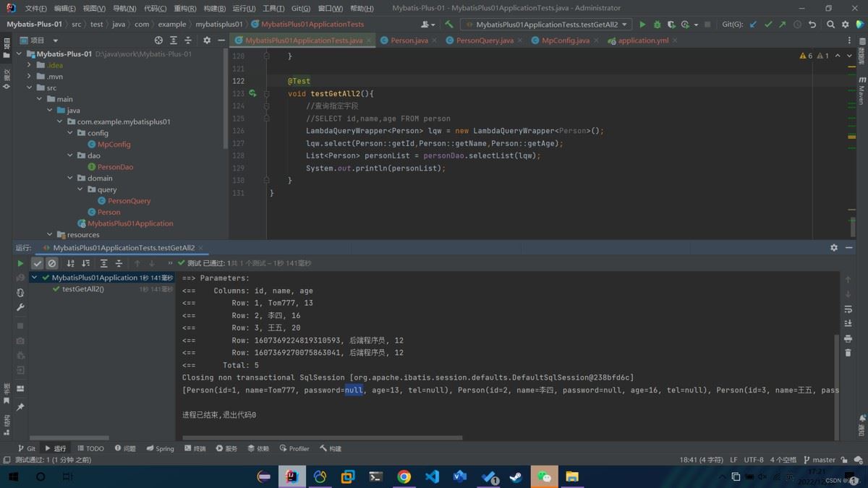868x488 pixels.
Task: Toggle Show Passed tests checkmark filter
Action: [38, 263]
